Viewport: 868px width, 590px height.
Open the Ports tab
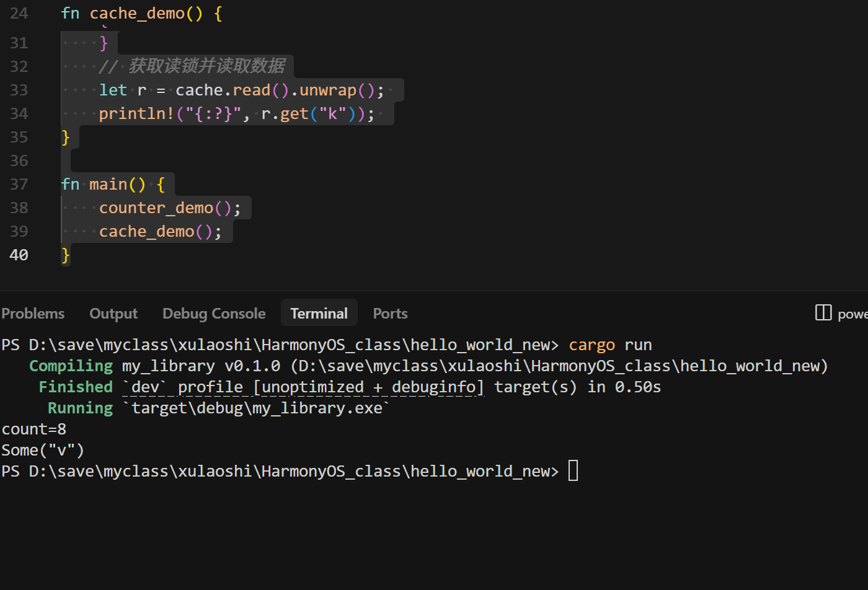pyautogui.click(x=391, y=314)
